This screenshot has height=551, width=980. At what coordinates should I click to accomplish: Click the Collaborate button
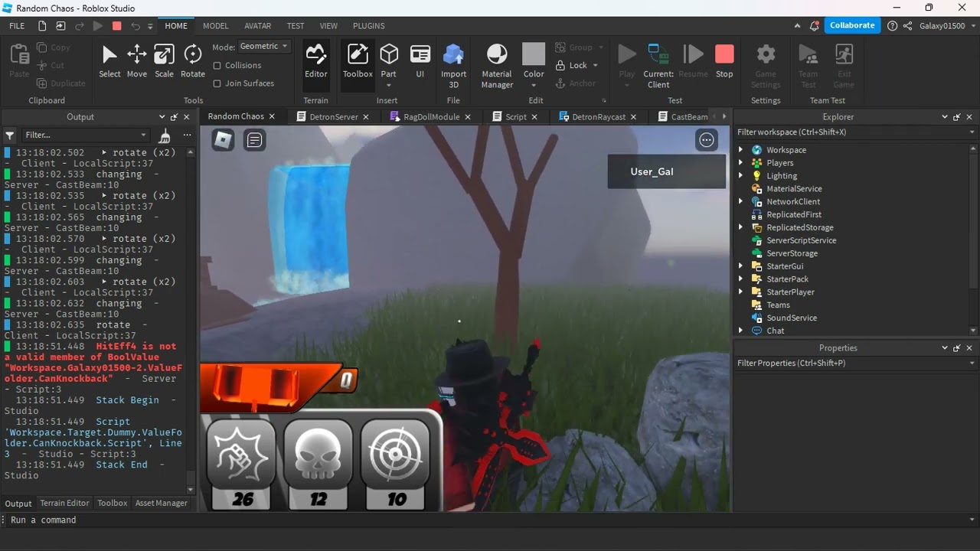click(852, 25)
